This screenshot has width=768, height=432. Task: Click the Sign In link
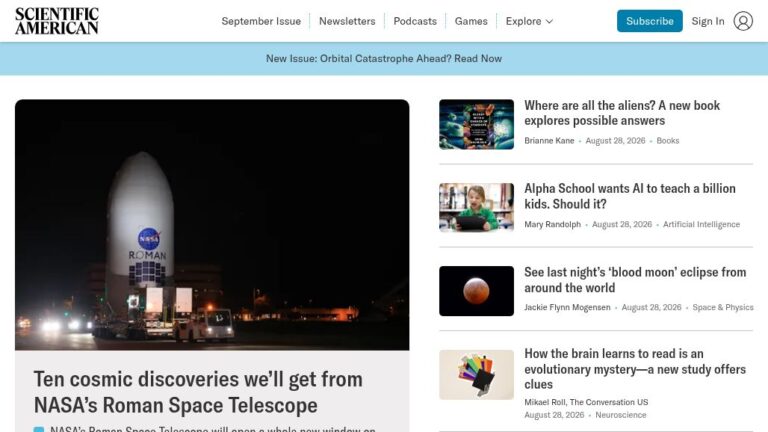(708, 21)
